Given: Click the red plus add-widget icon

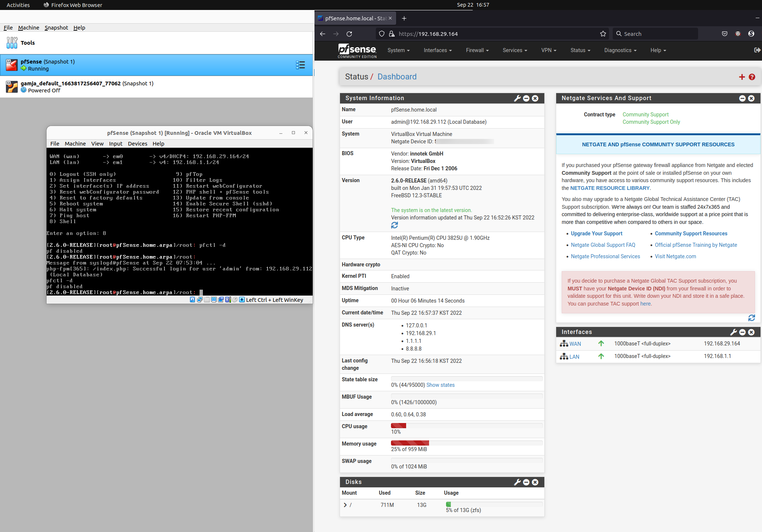Looking at the screenshot, I should point(742,77).
